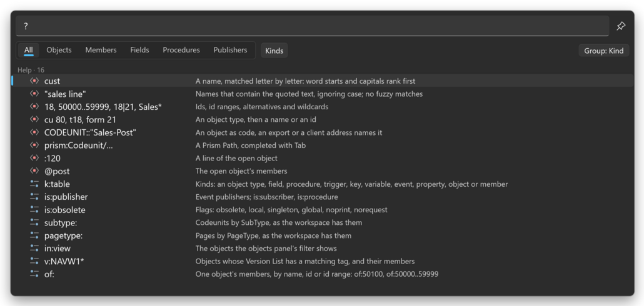Click the filter icon beside subtype:
The width and height of the screenshot is (644, 306).
pyautogui.click(x=34, y=223)
